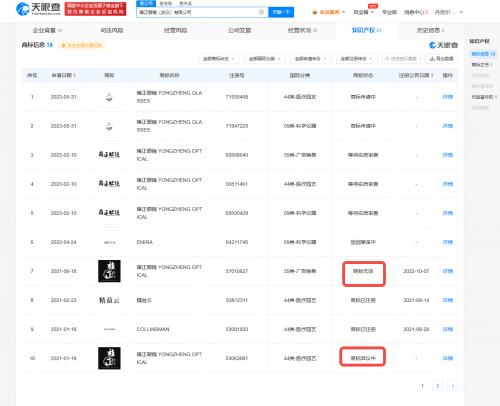Viewport: 500px width, 406px height.
Task: Click the trademark search field in the filter bar
Action: (x=401, y=59)
